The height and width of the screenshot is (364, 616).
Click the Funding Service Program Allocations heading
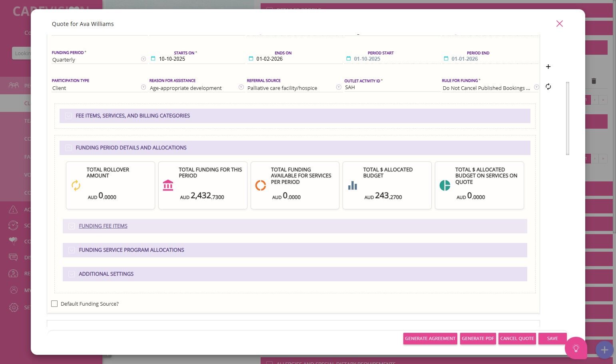tap(132, 250)
